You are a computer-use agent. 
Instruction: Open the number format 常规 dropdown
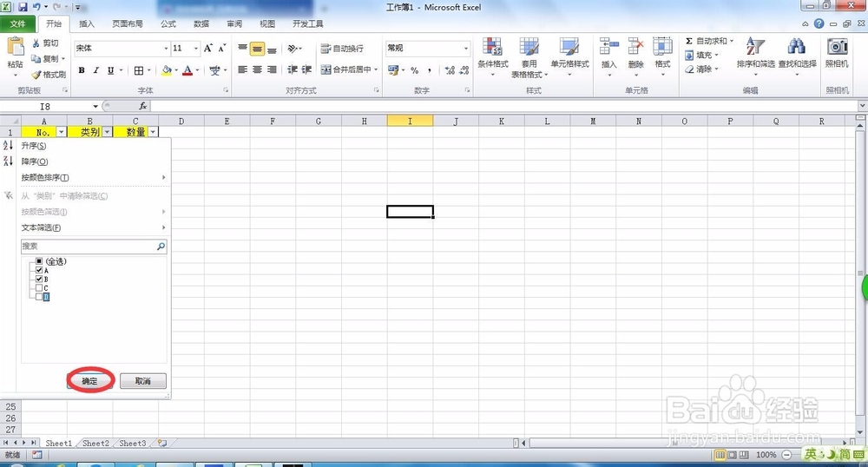coord(465,48)
